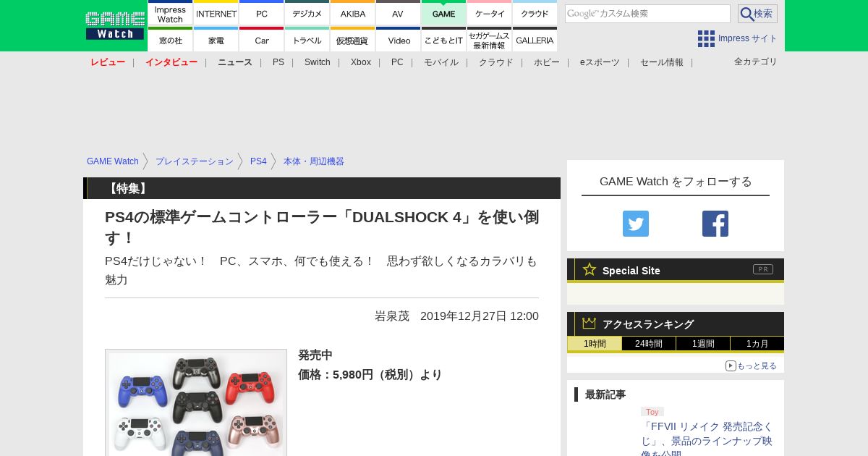Click the access ranking crown icon
The height and width of the screenshot is (456, 868).
pos(590,324)
